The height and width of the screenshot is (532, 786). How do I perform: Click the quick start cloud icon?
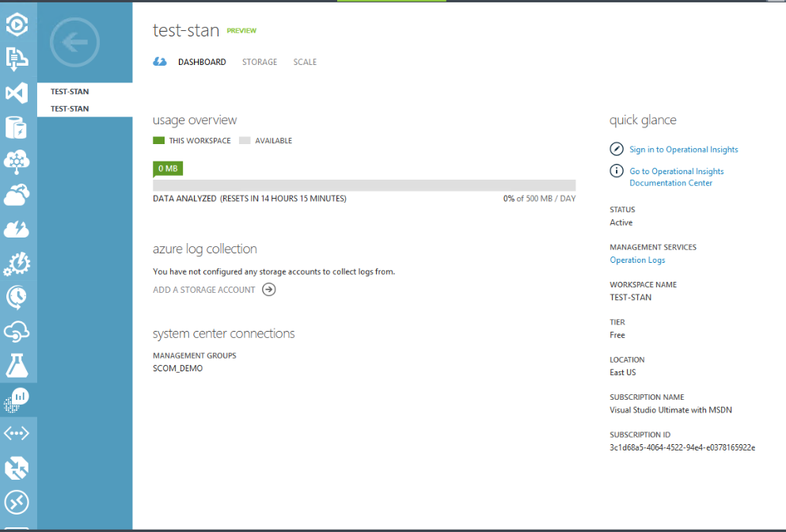click(161, 62)
